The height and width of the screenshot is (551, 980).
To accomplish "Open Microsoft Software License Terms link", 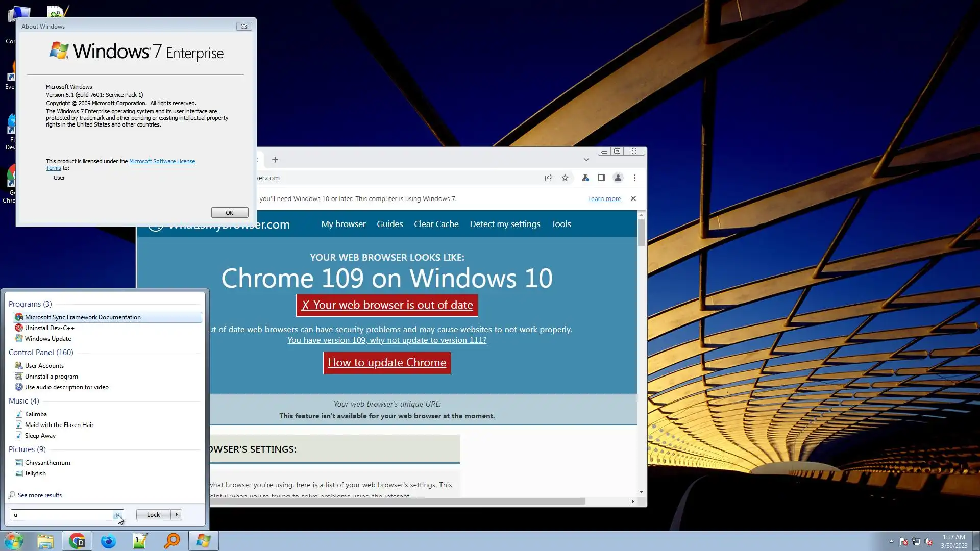I will point(162,161).
